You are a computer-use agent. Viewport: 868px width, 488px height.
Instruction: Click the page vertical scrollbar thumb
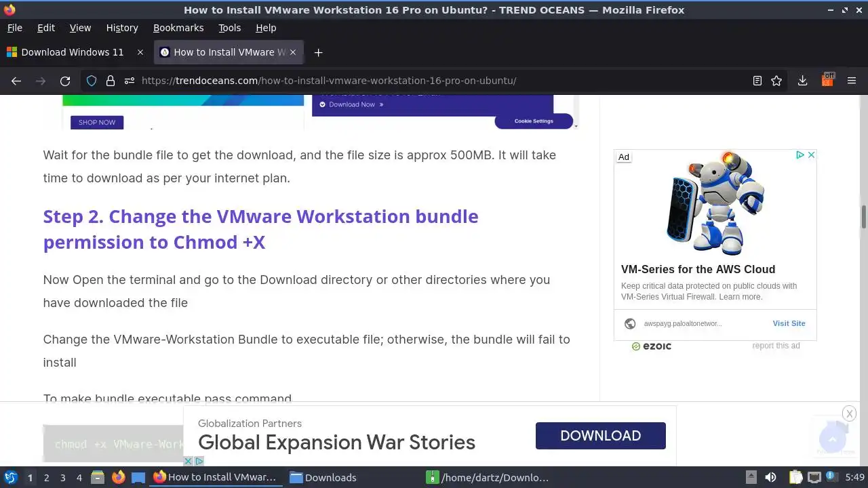864,217
